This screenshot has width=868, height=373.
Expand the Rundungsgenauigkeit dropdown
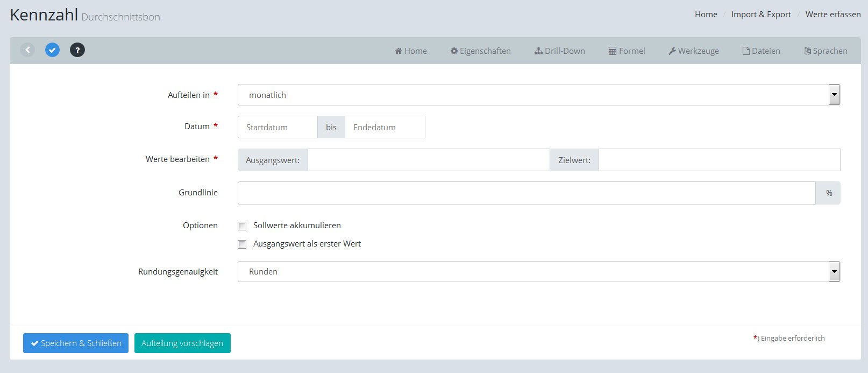(834, 272)
